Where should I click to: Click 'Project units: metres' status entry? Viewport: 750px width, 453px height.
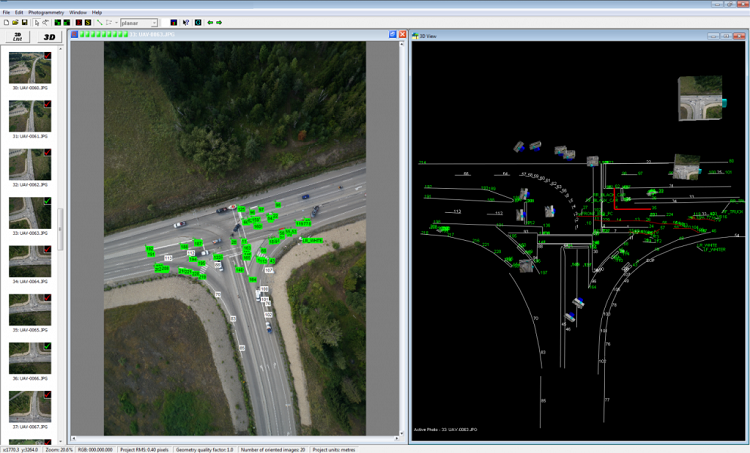click(334, 450)
